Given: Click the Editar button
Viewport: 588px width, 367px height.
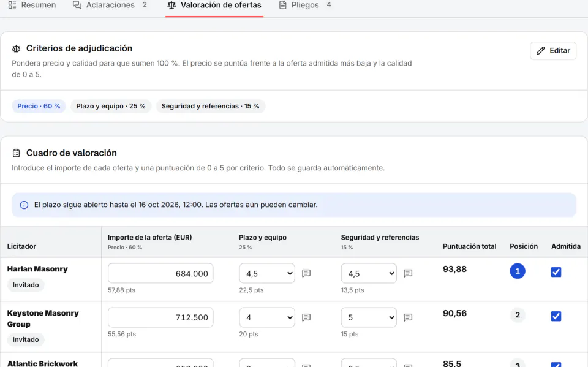Looking at the screenshot, I should click(x=553, y=51).
